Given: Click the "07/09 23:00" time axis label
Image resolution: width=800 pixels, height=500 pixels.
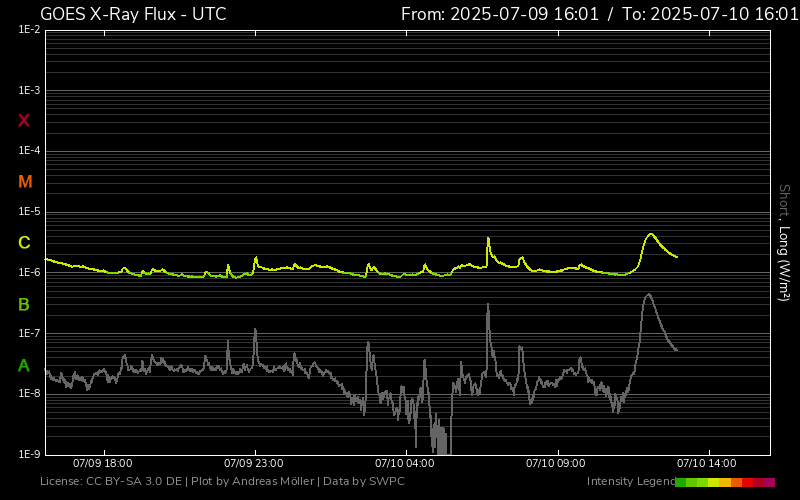Looking at the screenshot, I should [x=254, y=463].
